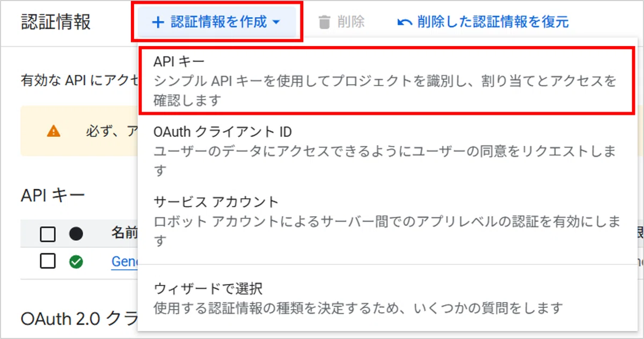Click the 認証情報 page title
Viewport: 644px width, 339px height.
pyautogui.click(x=56, y=23)
